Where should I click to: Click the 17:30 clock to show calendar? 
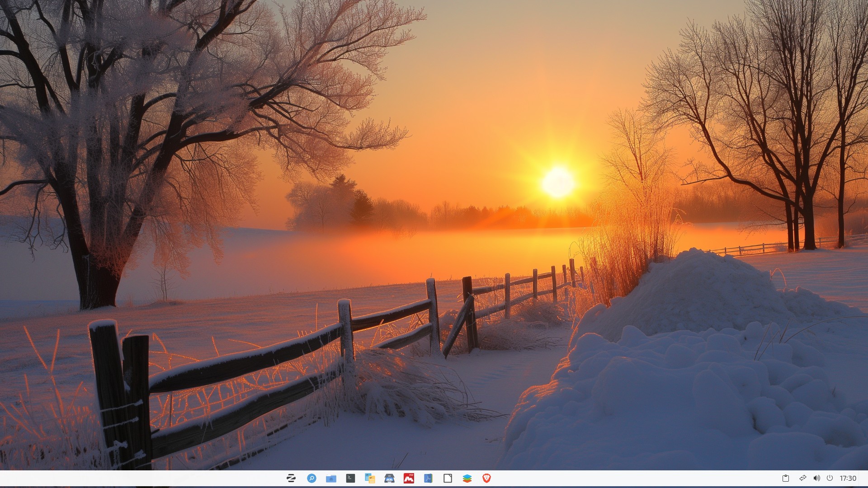(x=848, y=478)
